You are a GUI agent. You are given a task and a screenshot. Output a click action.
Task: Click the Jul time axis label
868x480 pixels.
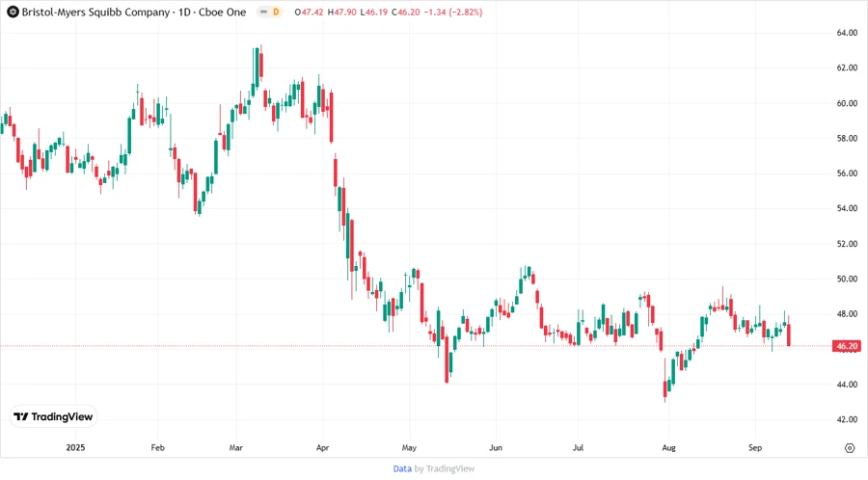[x=578, y=447]
